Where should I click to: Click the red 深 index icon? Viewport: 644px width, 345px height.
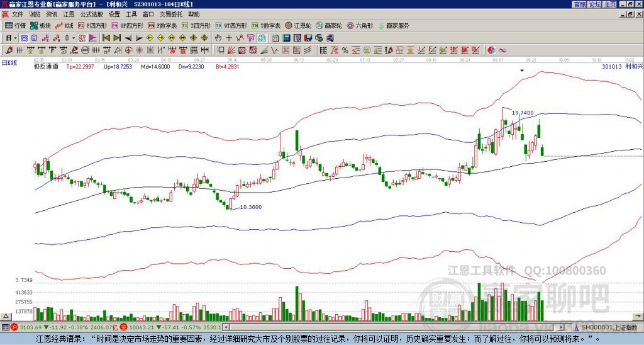tap(123, 327)
